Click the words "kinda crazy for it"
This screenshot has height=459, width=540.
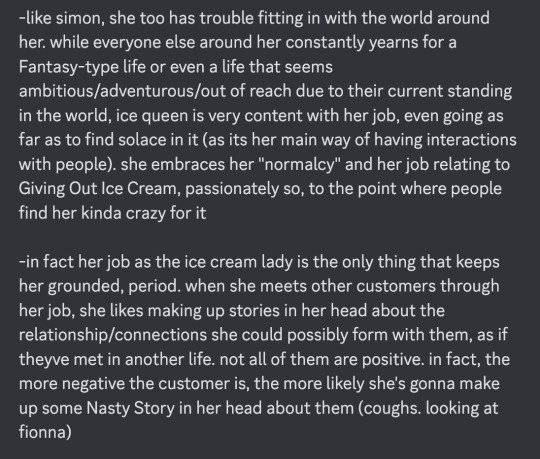(x=143, y=213)
